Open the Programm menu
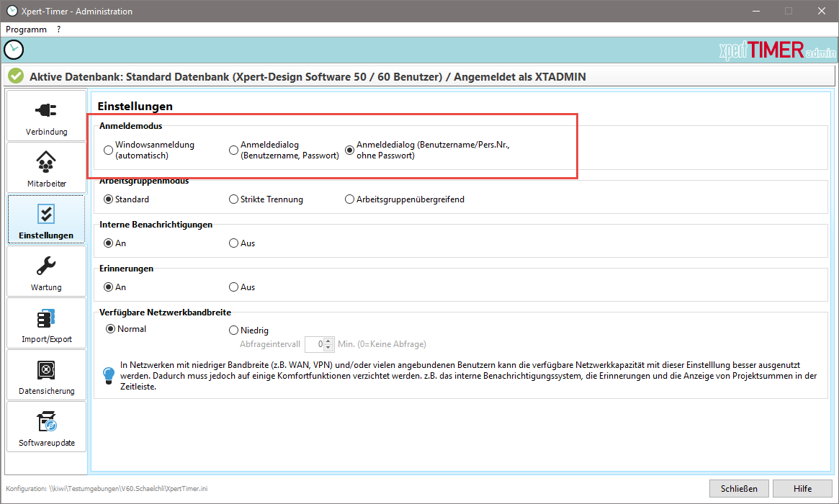This screenshot has width=839, height=504. (x=27, y=30)
